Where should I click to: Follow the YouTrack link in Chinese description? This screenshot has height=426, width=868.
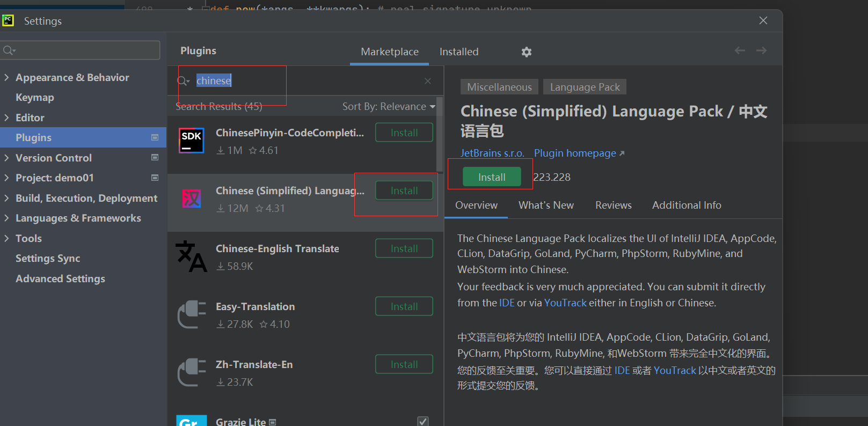[675, 370]
